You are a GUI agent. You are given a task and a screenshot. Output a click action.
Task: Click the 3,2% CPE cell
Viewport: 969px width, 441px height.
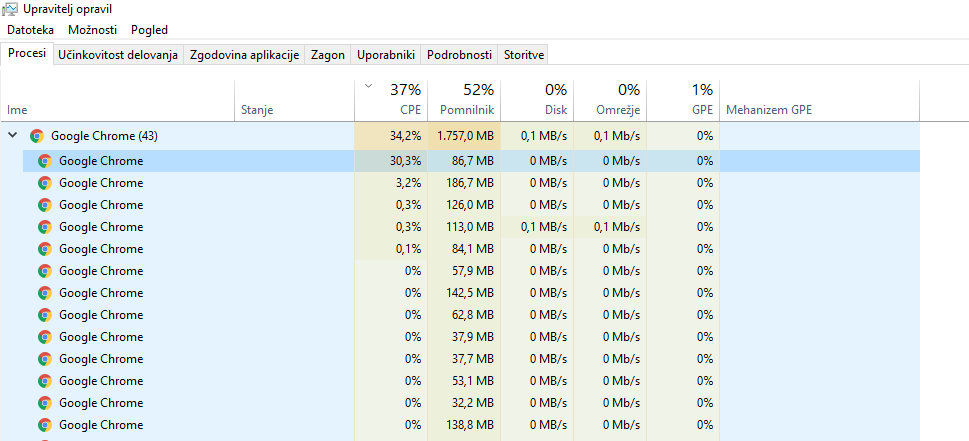click(391, 183)
